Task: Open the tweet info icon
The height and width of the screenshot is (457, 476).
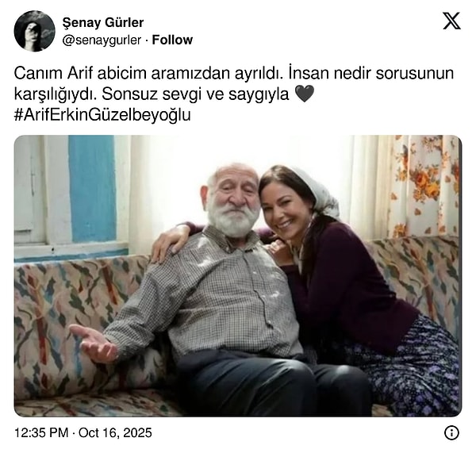Action: click(x=451, y=432)
